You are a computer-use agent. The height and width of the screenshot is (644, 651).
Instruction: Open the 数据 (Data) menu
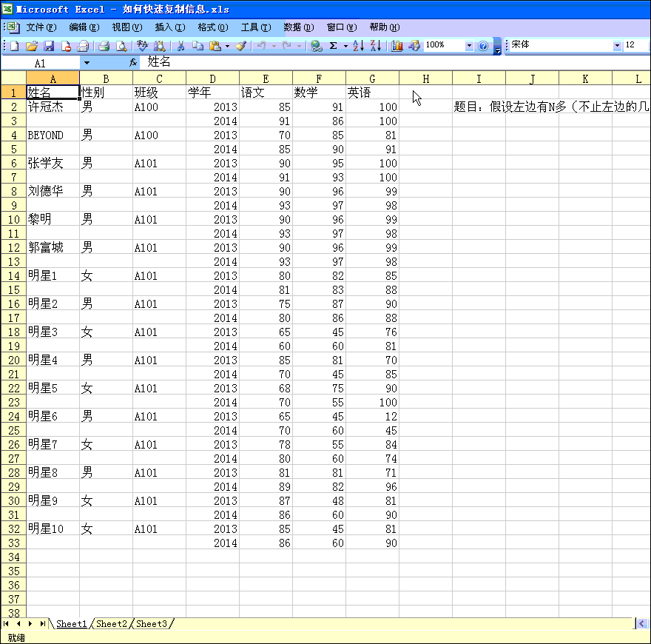coord(298,27)
